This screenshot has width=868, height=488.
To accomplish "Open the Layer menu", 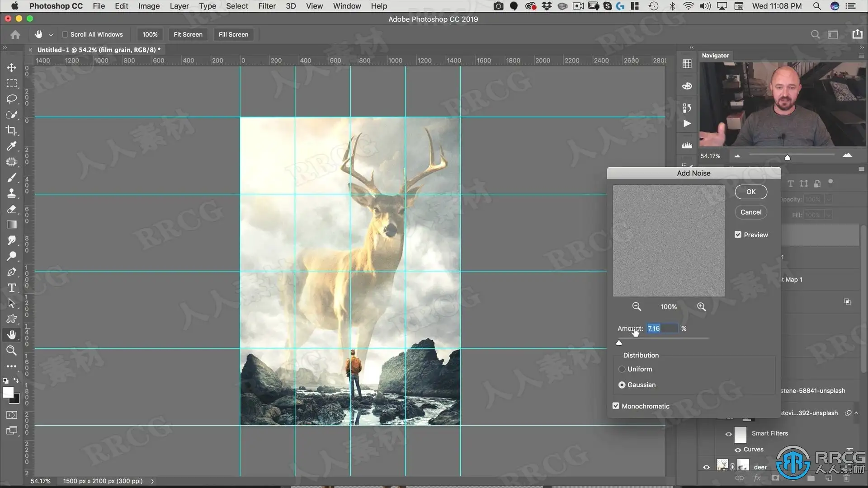I will pyautogui.click(x=179, y=6).
